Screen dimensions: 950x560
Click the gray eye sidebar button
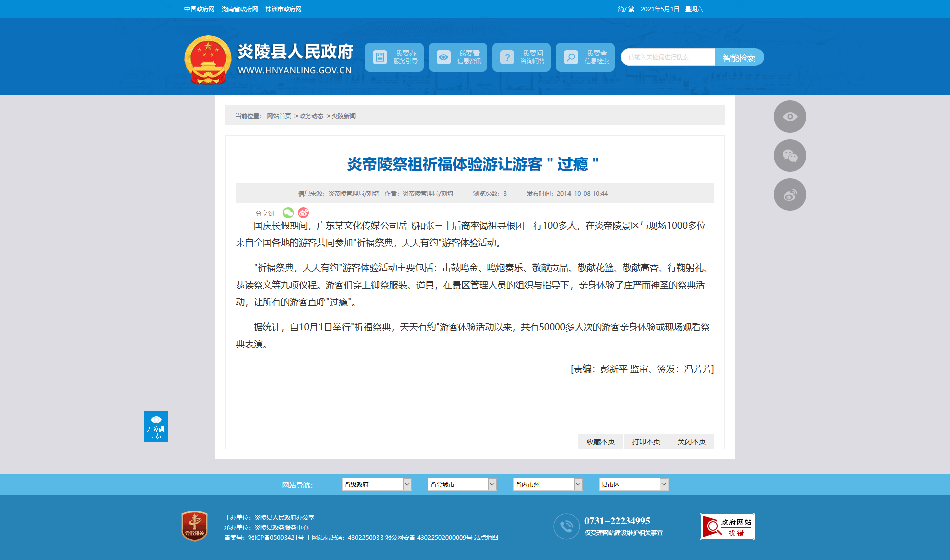[x=790, y=117]
